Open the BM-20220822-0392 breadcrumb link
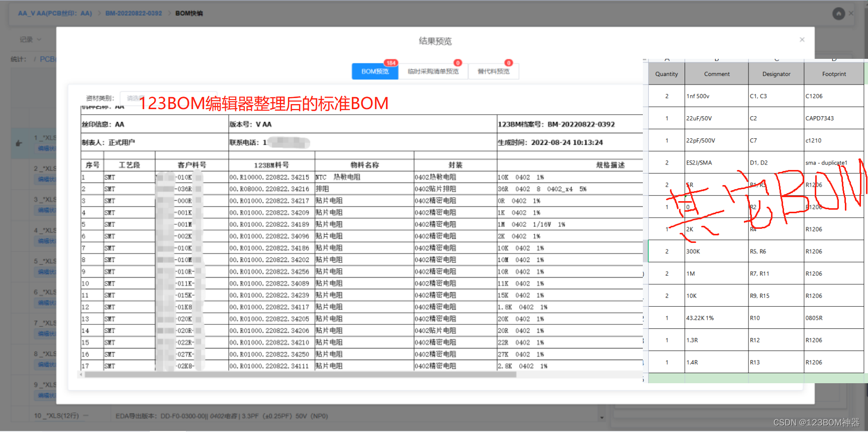This screenshot has width=868, height=432. [134, 13]
